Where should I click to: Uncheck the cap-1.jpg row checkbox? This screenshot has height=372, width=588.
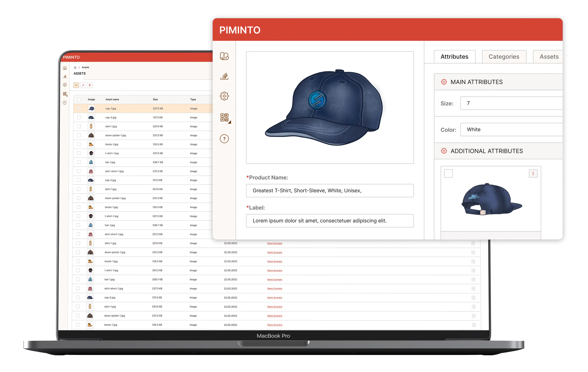(x=79, y=108)
